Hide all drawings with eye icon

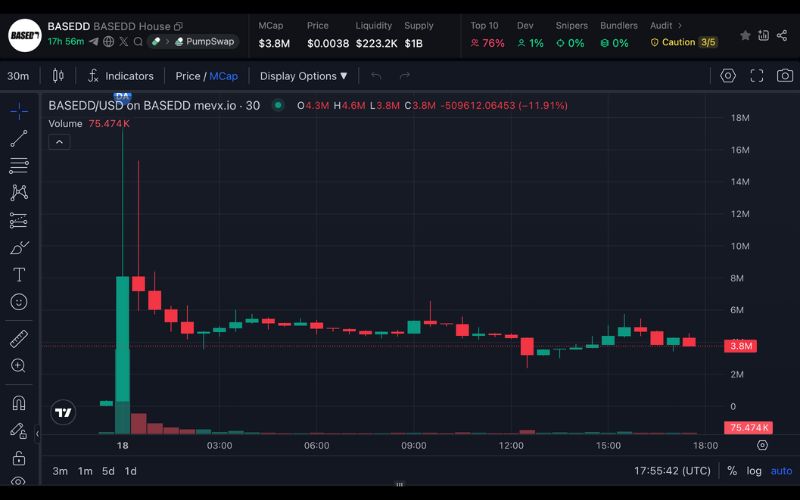(19, 481)
